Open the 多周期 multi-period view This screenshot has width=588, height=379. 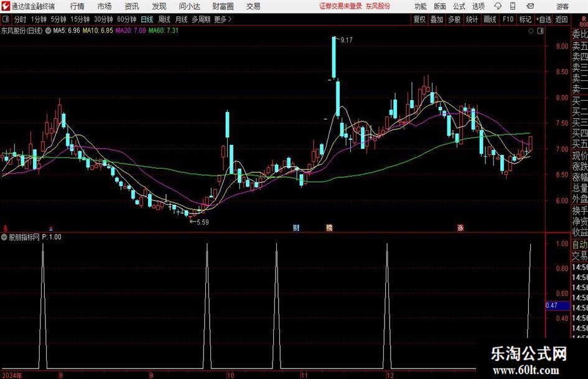point(201,19)
